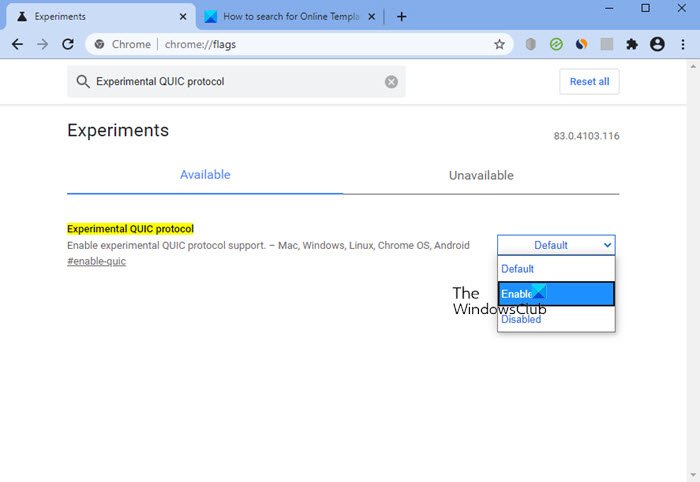Switch to the How to search for Online Templates tab

[x=290, y=17]
